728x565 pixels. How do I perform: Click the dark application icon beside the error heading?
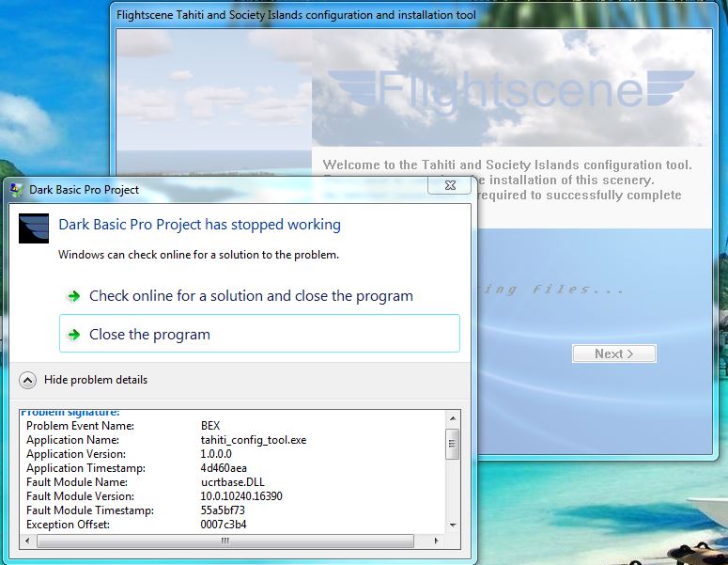[x=34, y=228]
